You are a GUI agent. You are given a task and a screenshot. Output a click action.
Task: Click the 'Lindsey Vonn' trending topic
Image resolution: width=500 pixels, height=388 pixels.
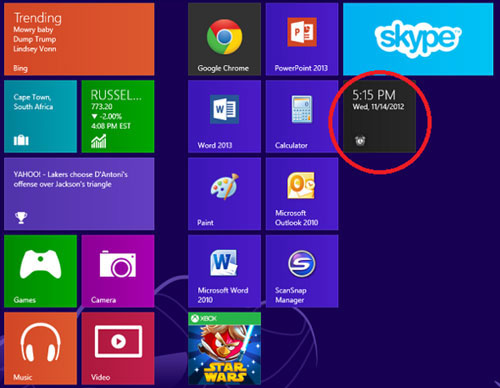35,49
